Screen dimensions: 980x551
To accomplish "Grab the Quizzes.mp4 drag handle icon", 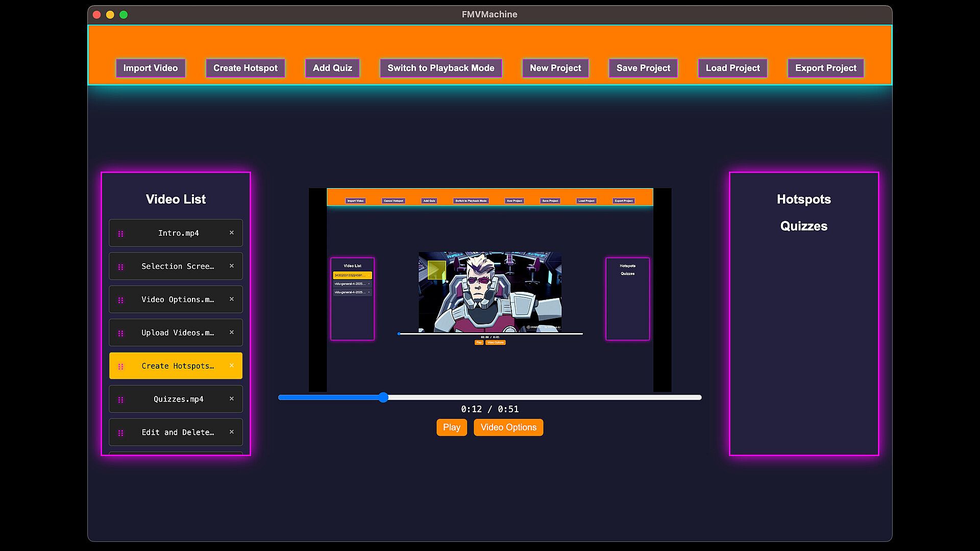I will tap(121, 400).
